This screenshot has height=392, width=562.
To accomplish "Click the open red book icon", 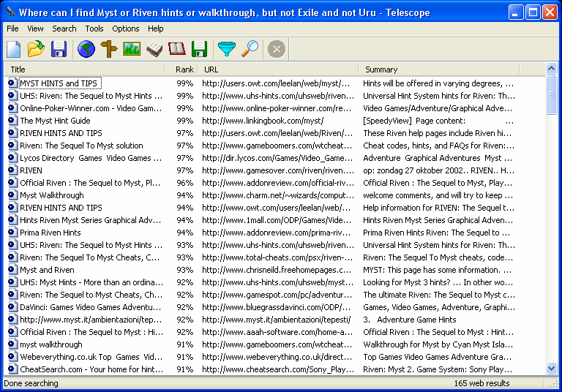I will tap(177, 49).
